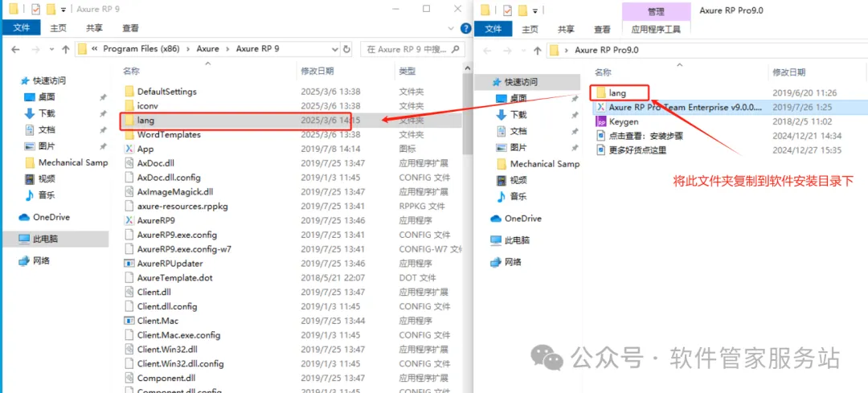Select AxImageMagick.dll file
This screenshot has height=393, width=868.
(175, 191)
